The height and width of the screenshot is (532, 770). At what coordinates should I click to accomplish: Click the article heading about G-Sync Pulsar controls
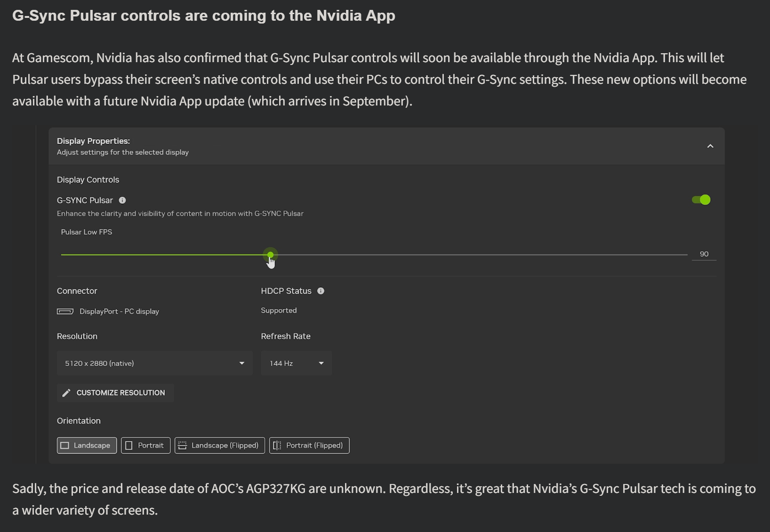(x=204, y=16)
